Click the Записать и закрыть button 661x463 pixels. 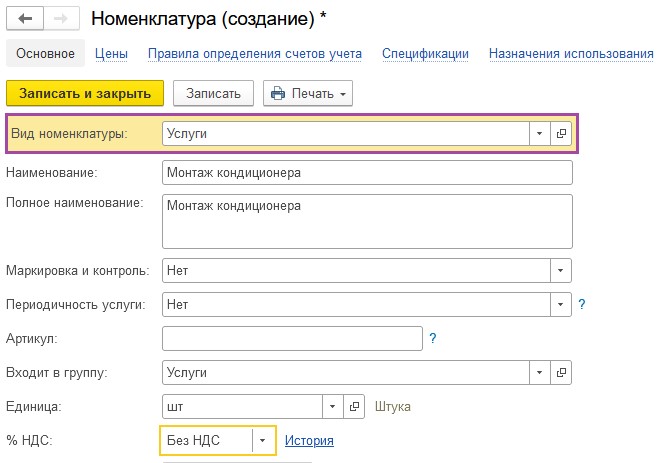(x=85, y=93)
